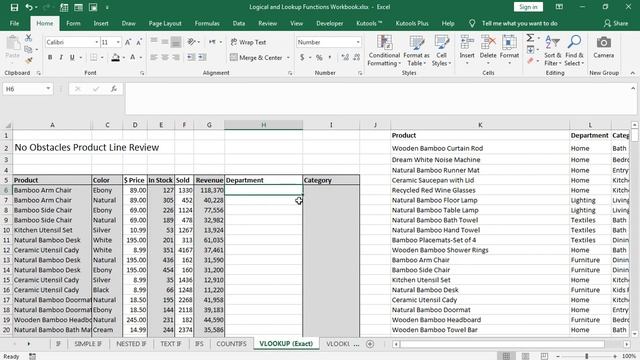
Task: Click Decrease Decimal icon
Action: click(x=357, y=58)
